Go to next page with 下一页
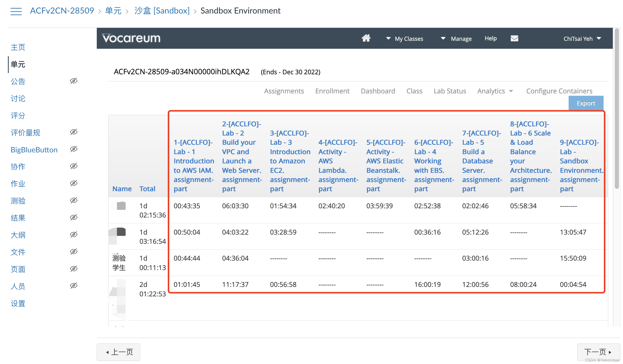 coord(598,352)
